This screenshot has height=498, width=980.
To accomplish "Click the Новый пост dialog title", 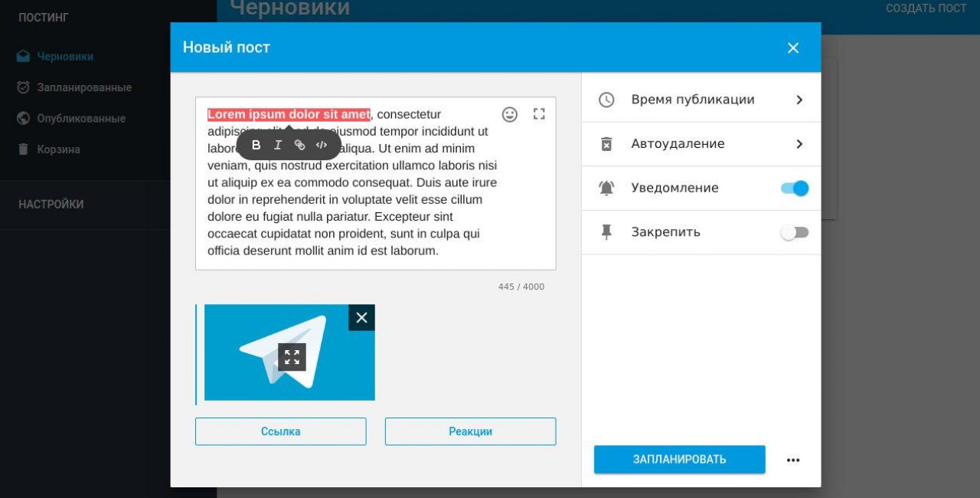I will click(227, 48).
